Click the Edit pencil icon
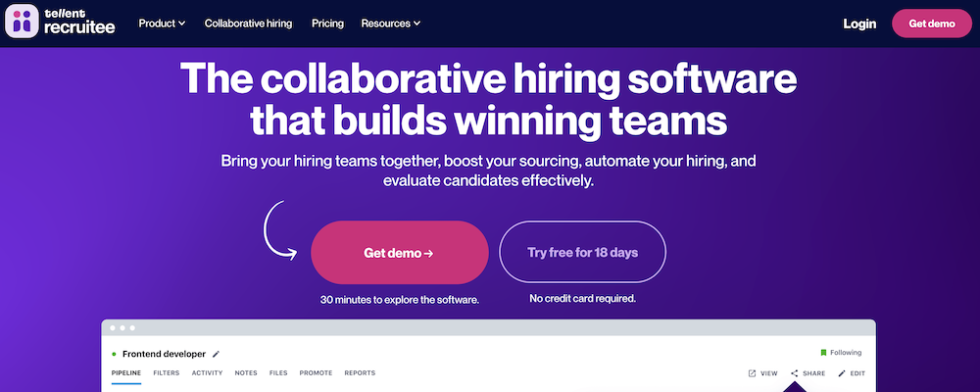The height and width of the screenshot is (392, 980). tap(841, 373)
